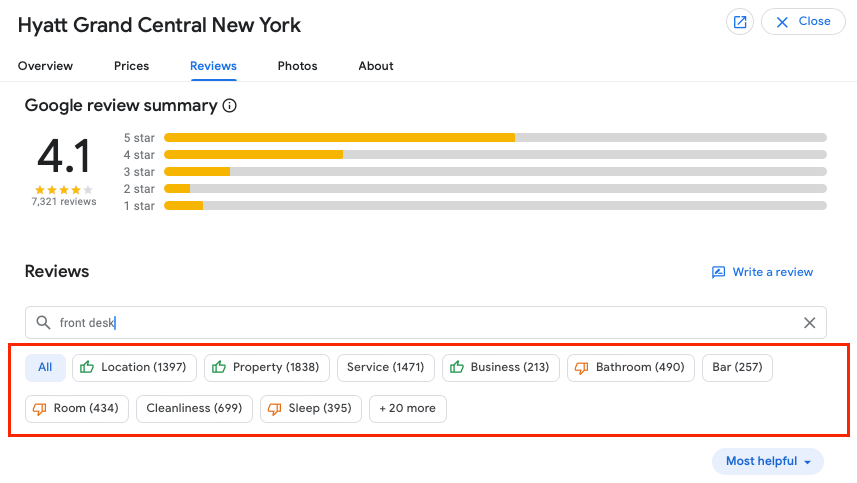Filter reviews by Location (1397)
Image resolution: width=857 pixels, height=483 pixels.
(x=134, y=368)
